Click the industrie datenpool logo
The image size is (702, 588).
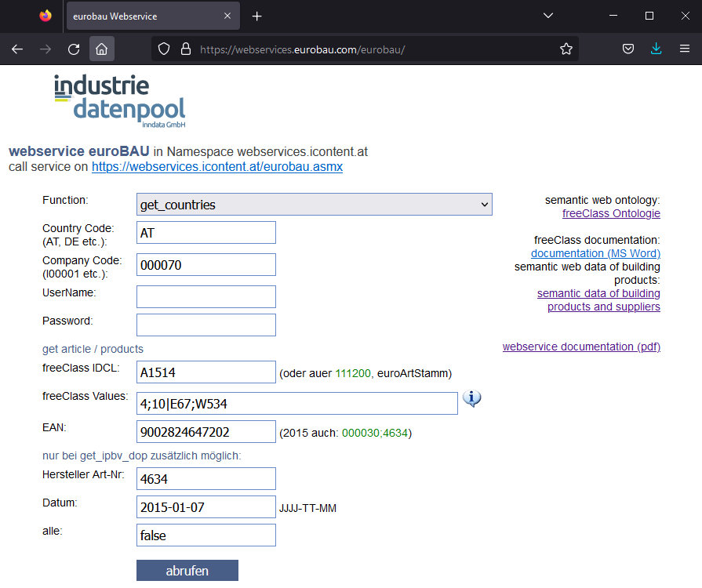click(x=119, y=101)
